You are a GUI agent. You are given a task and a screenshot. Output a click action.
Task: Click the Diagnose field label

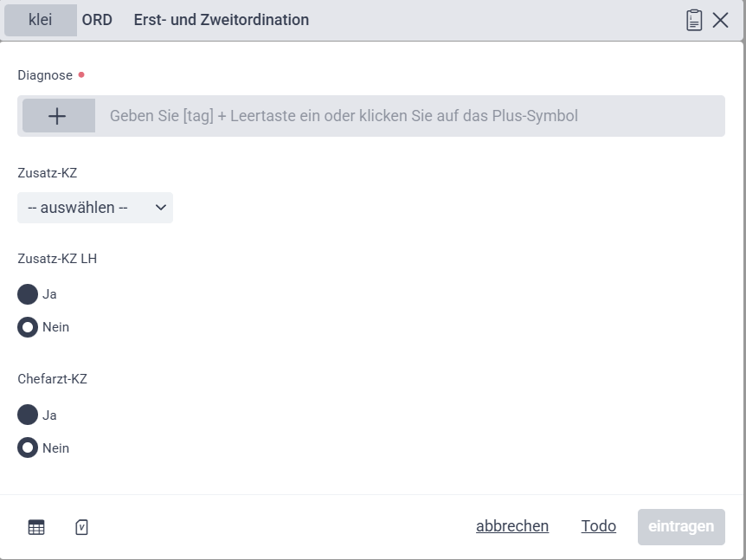[x=45, y=75]
